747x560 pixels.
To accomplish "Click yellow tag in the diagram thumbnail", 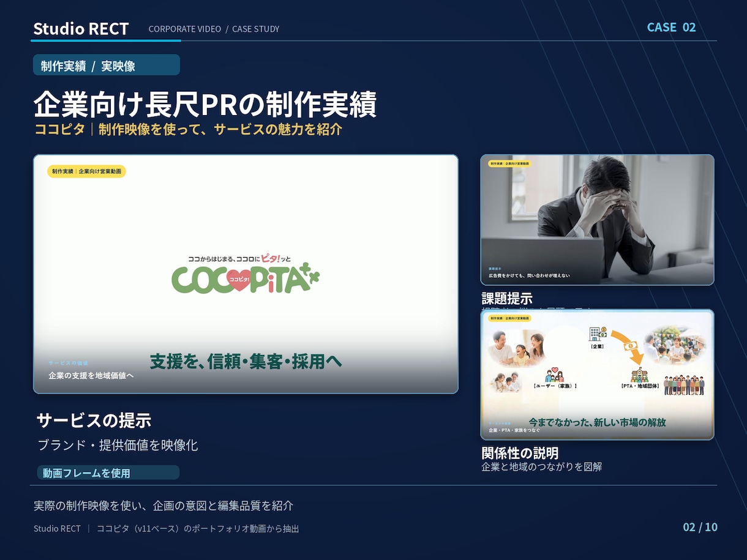I will 509,318.
